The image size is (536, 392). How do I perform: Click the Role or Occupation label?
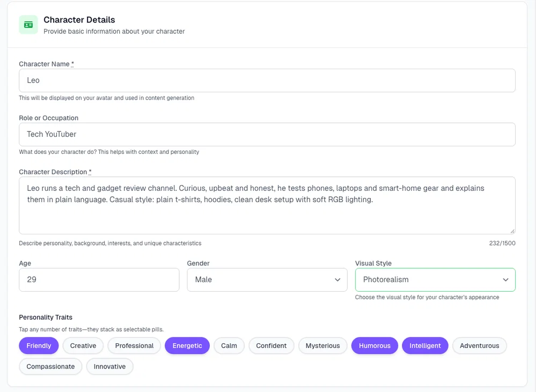48,118
